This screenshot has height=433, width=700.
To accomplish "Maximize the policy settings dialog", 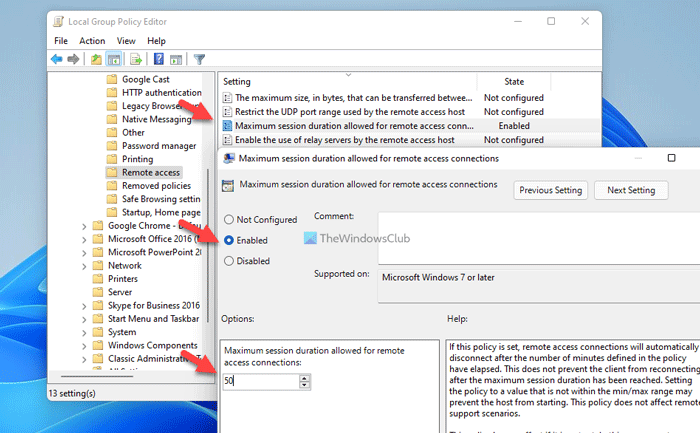I will point(671,158).
